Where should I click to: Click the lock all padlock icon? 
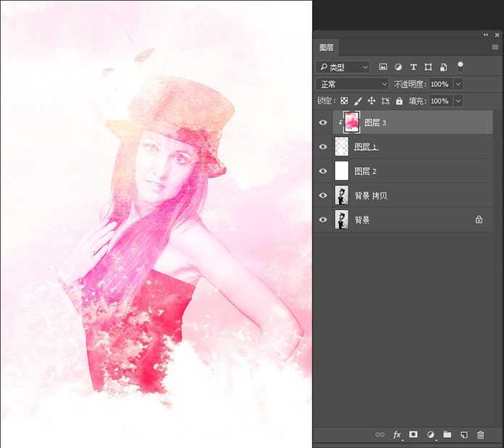[399, 101]
